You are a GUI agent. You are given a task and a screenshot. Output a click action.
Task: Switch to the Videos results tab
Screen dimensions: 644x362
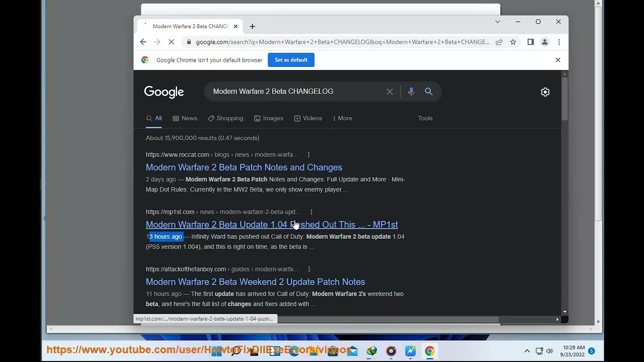[308, 118]
